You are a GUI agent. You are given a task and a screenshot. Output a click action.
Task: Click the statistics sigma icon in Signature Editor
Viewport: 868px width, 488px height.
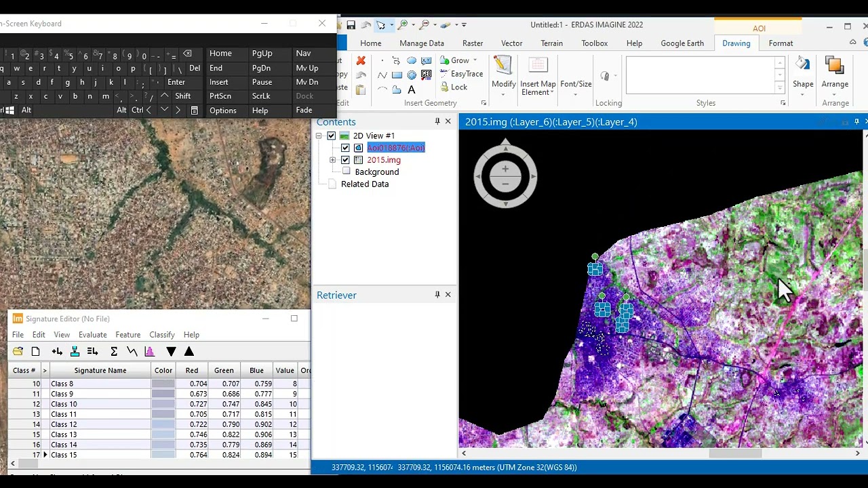(114, 351)
